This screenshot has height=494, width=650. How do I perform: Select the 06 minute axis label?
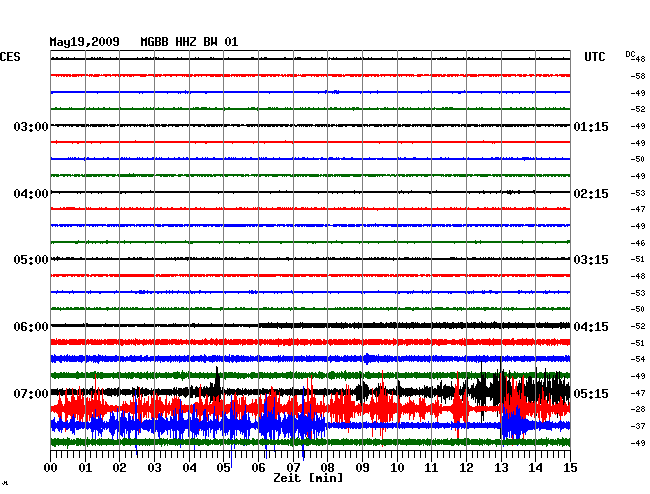click(258, 468)
